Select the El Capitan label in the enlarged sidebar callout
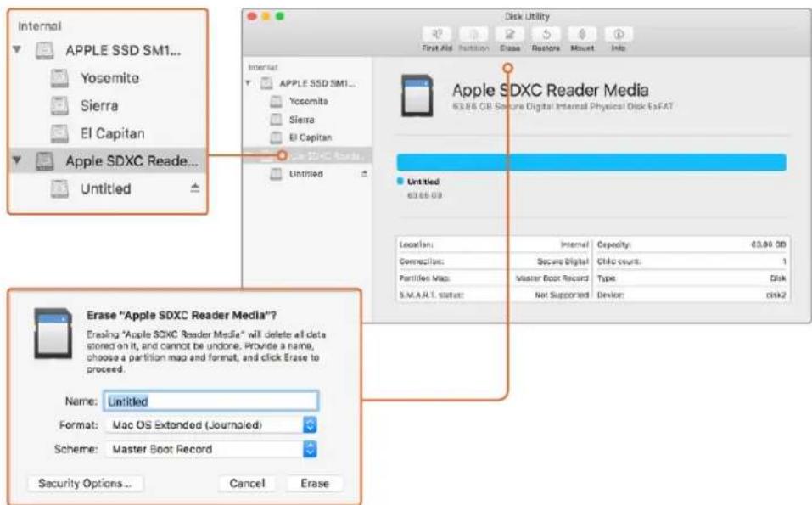The width and height of the screenshot is (812, 505). point(113,133)
